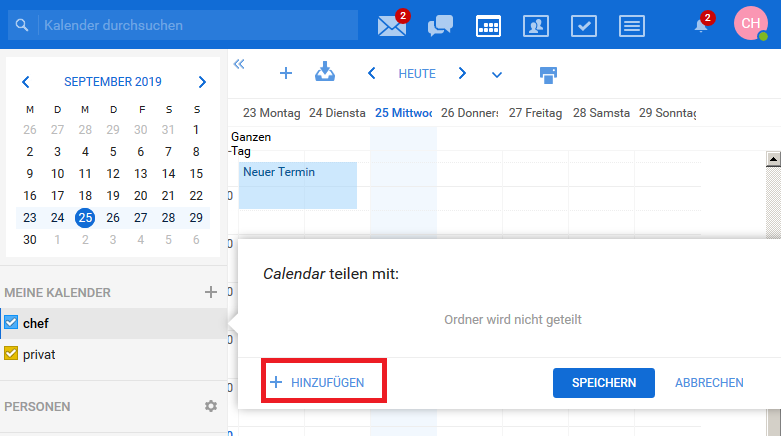Click SPEICHERN to save sharing
The height and width of the screenshot is (436, 781).
(x=603, y=383)
